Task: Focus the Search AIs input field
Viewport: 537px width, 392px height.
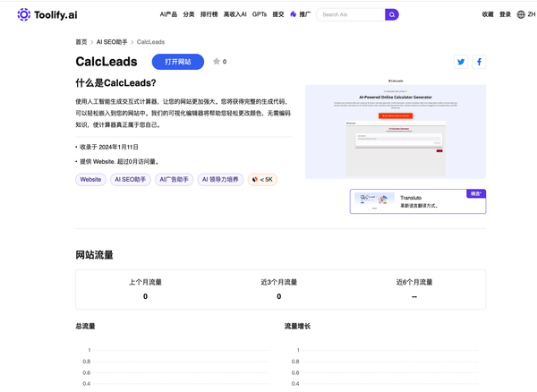Action: pyautogui.click(x=351, y=14)
